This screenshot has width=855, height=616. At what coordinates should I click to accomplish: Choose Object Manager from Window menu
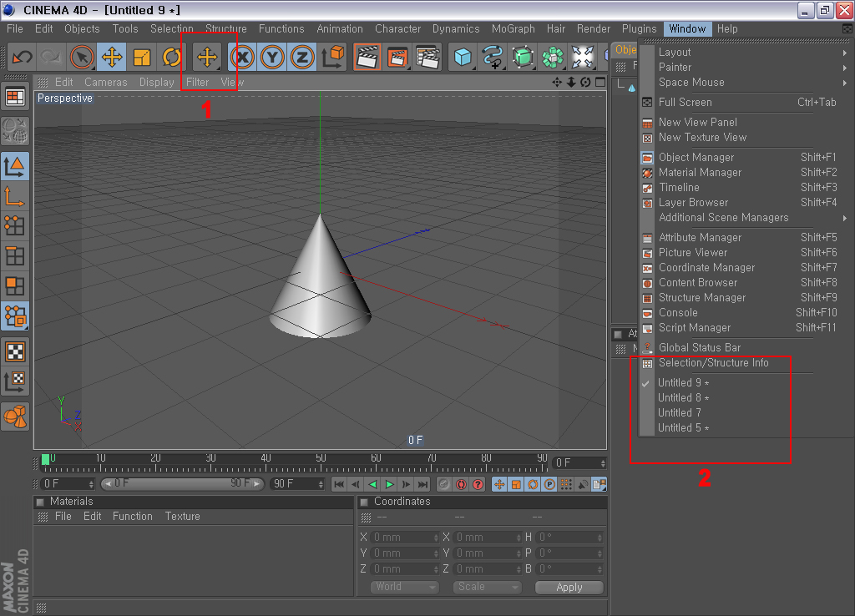pos(746,157)
